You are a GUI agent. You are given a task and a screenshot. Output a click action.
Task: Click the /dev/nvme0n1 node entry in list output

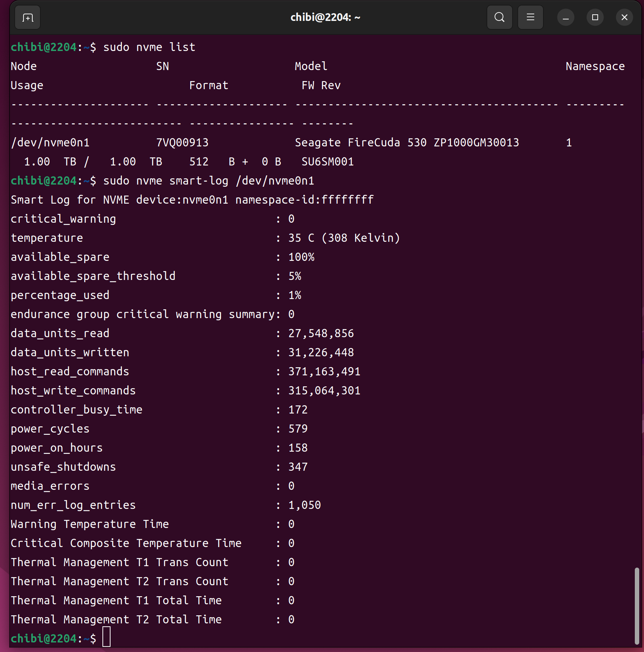pyautogui.click(x=50, y=142)
